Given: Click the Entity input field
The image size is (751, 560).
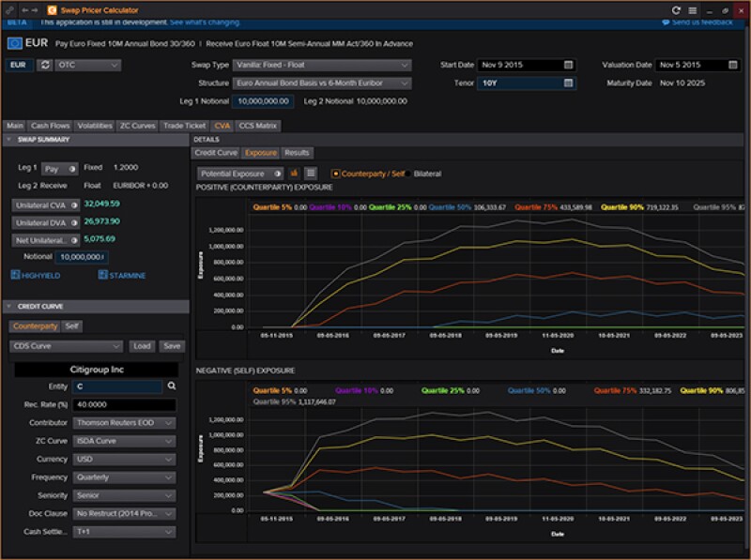Looking at the screenshot, I should click(117, 386).
